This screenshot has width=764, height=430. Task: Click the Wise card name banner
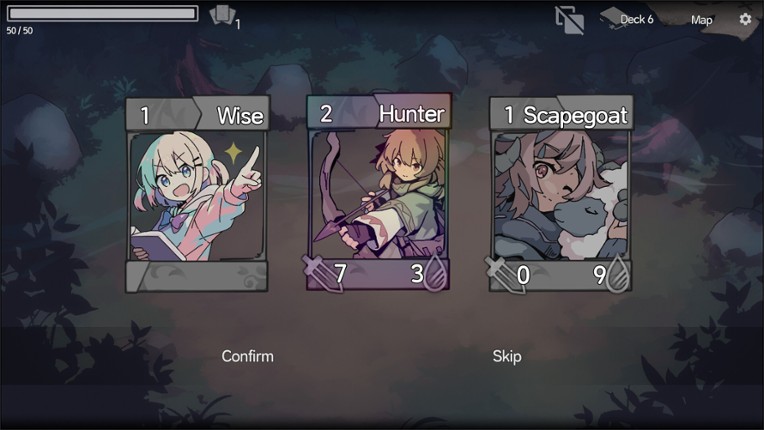pos(232,115)
